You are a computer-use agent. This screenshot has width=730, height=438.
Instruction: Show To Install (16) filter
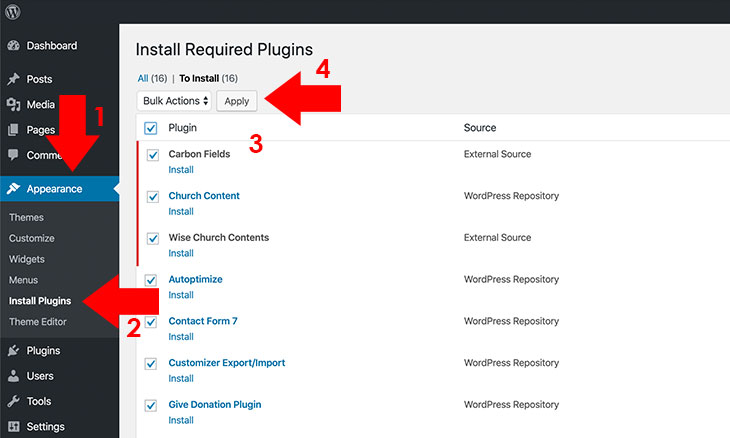[x=209, y=78]
